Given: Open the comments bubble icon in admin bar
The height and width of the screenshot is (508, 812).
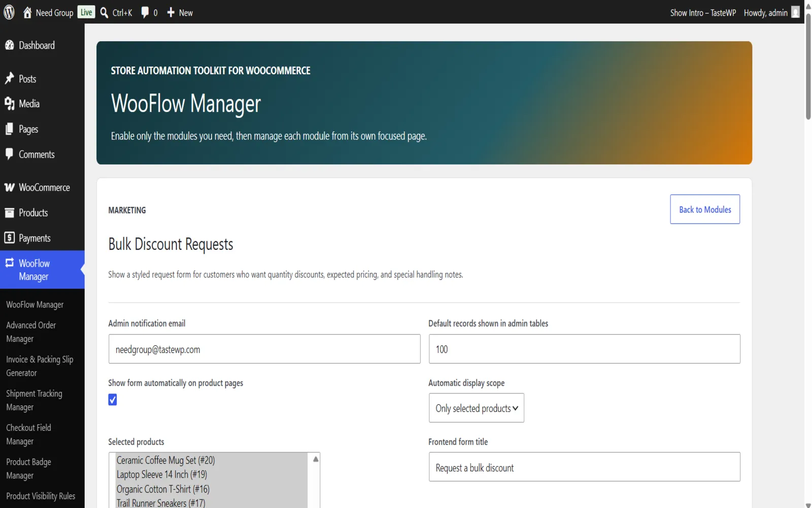Looking at the screenshot, I should coord(145,12).
